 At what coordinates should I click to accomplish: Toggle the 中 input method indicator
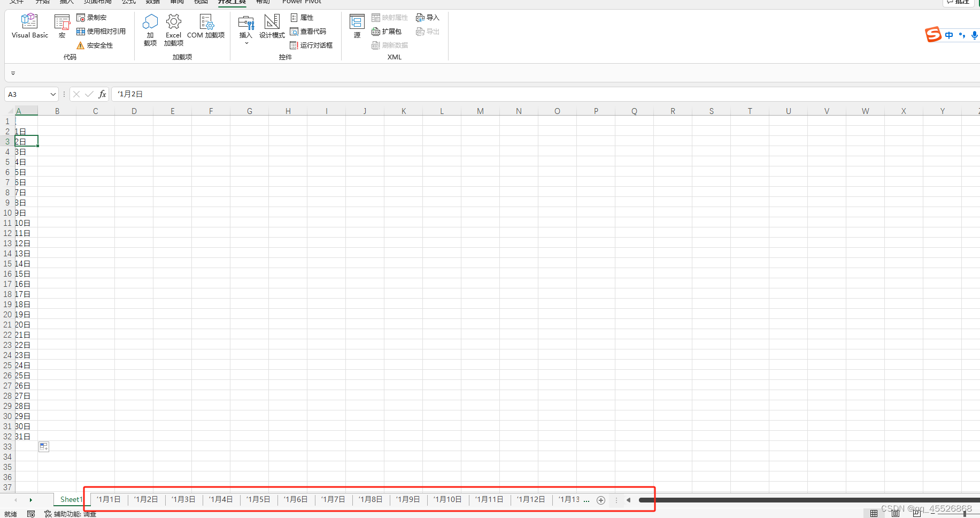coord(949,35)
